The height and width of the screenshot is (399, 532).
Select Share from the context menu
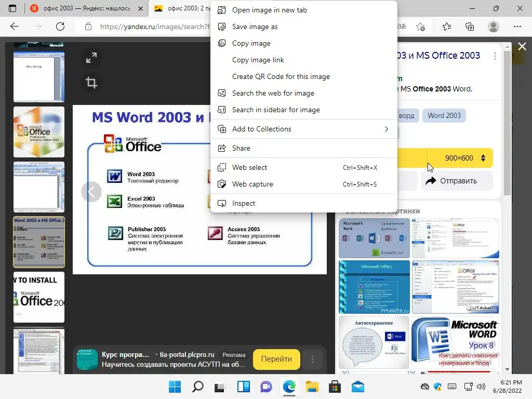pos(303,148)
